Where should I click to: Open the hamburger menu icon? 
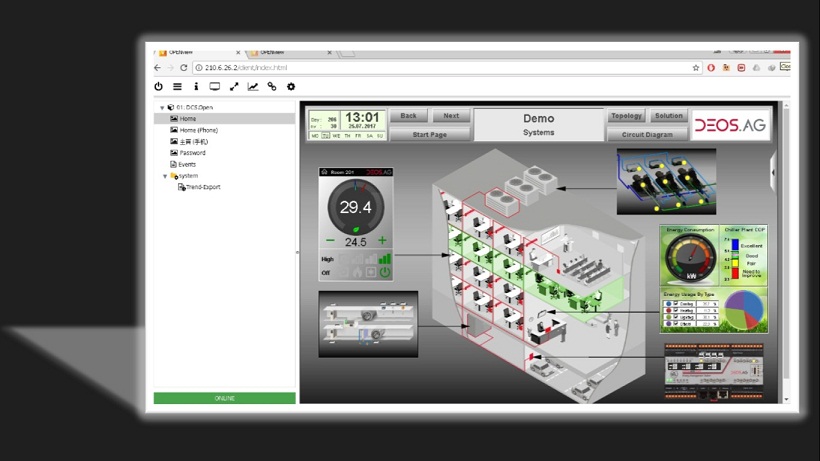177,87
